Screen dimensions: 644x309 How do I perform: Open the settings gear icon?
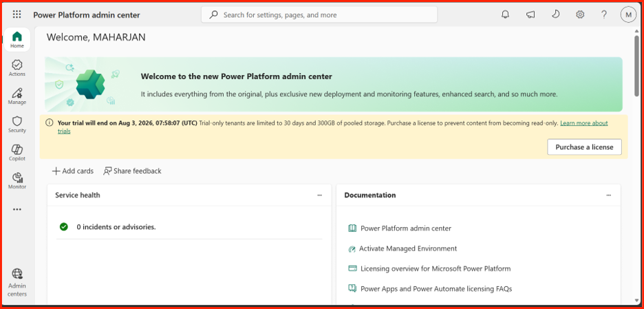580,14
